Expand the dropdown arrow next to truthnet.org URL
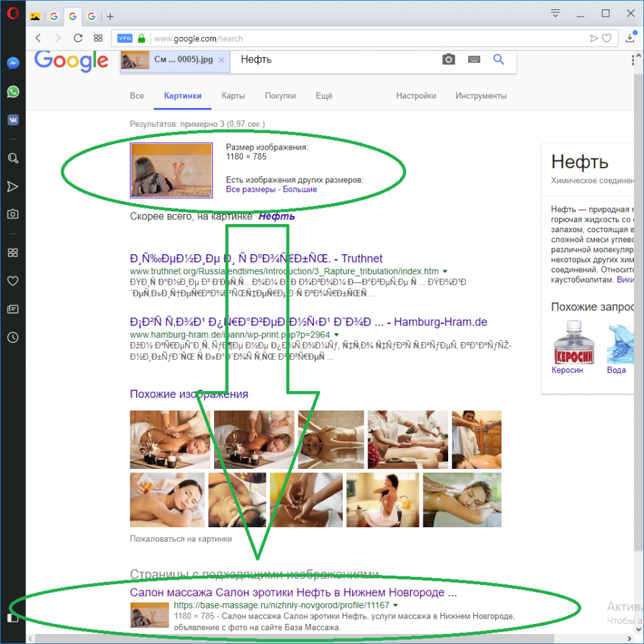 click(x=445, y=271)
